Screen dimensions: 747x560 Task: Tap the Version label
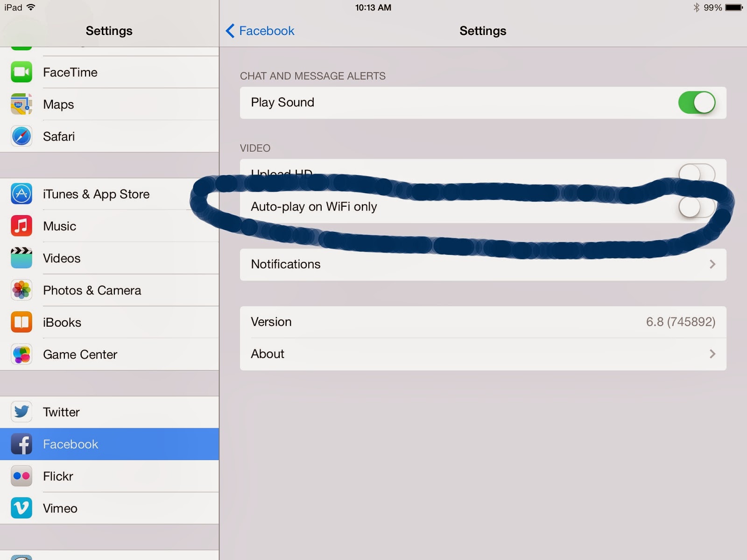pyautogui.click(x=271, y=322)
